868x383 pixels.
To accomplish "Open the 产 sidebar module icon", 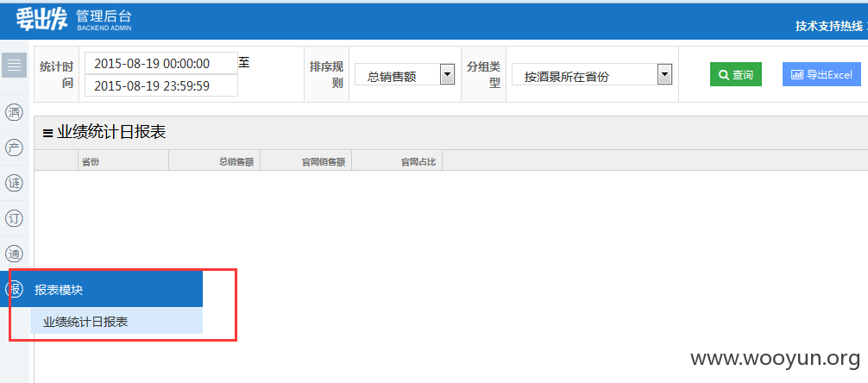I will tap(14, 148).
